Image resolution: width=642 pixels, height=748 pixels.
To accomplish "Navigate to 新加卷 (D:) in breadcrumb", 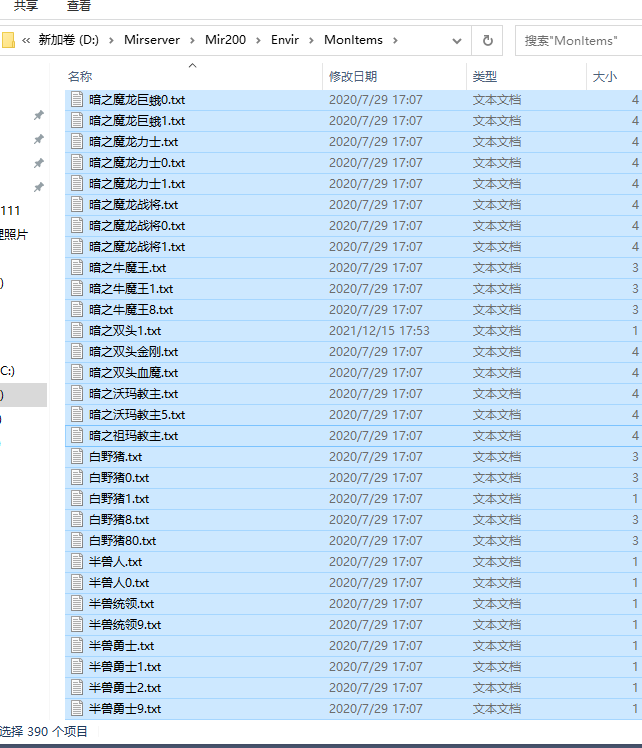I will [69, 40].
